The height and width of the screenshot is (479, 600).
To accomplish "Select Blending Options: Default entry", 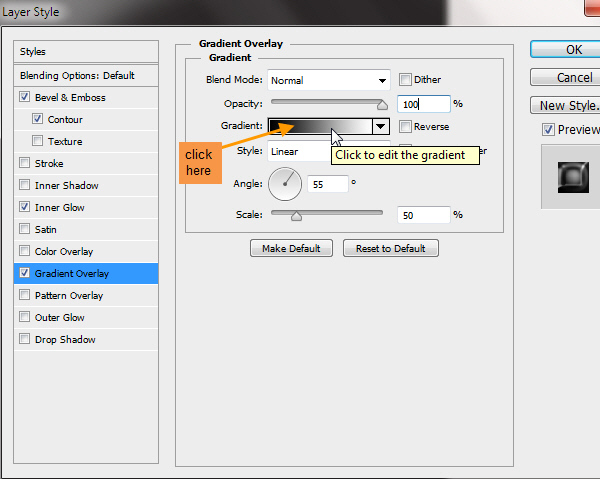I will [x=77, y=75].
